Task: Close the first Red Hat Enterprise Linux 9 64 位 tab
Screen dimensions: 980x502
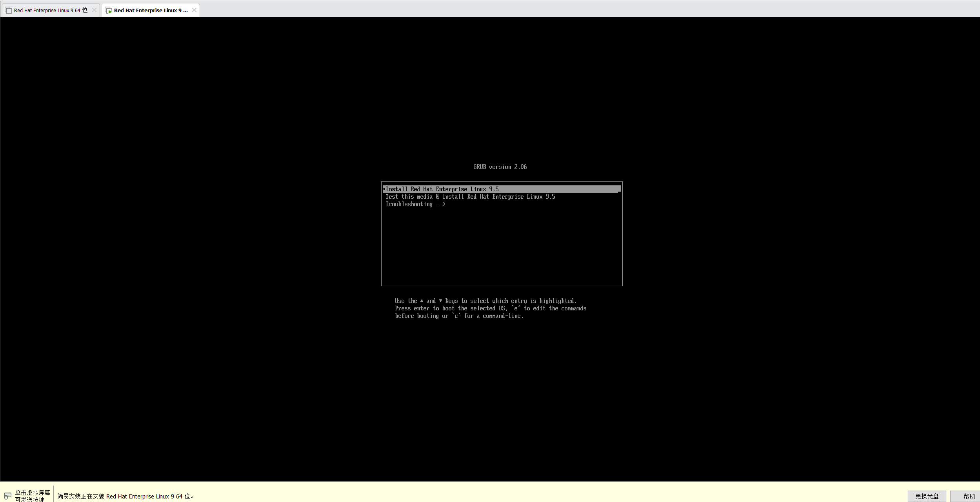Action: click(x=94, y=10)
